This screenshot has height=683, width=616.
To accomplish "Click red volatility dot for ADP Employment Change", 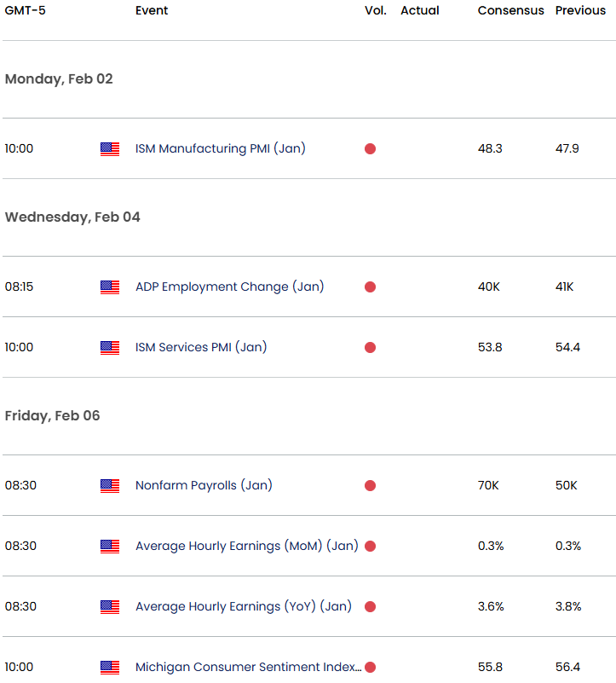I will click(370, 287).
